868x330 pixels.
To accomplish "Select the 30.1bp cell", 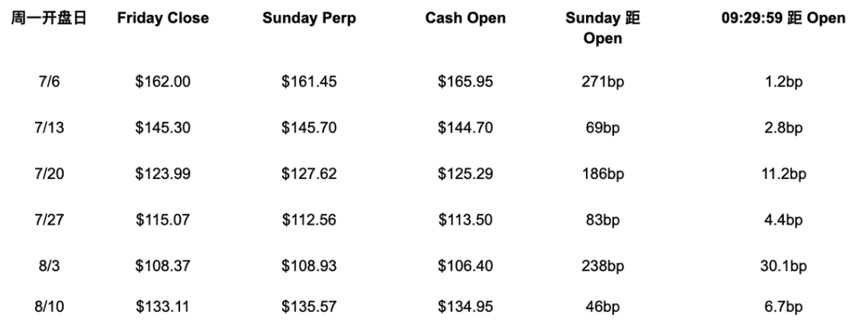I will pos(783,266).
